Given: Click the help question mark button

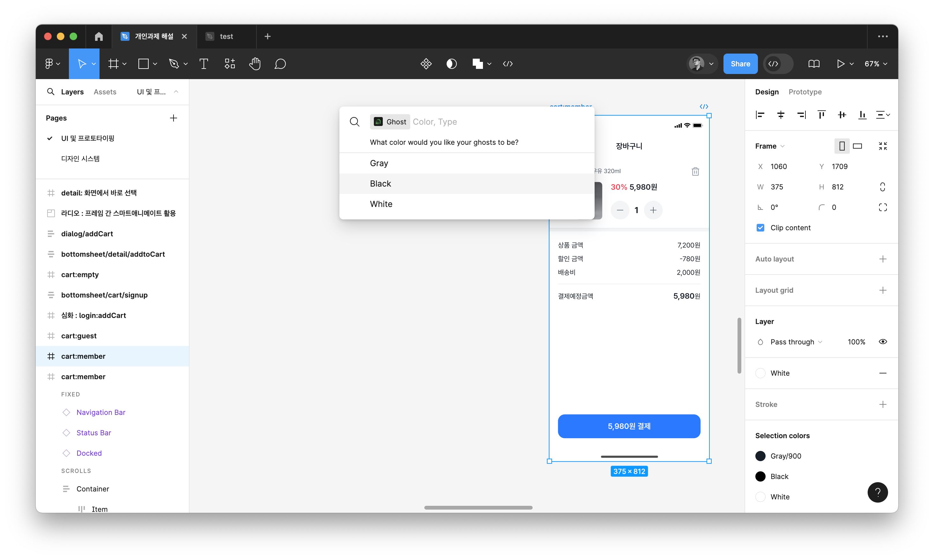Looking at the screenshot, I should (x=878, y=492).
